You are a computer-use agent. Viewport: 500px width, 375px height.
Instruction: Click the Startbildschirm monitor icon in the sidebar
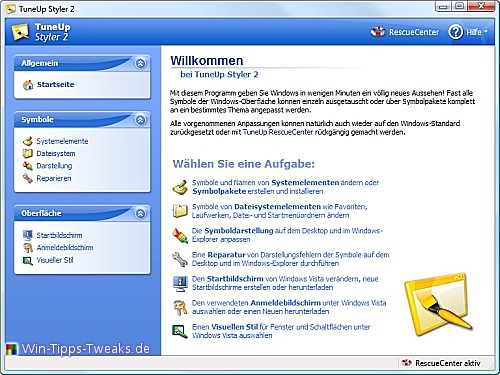pos(28,235)
